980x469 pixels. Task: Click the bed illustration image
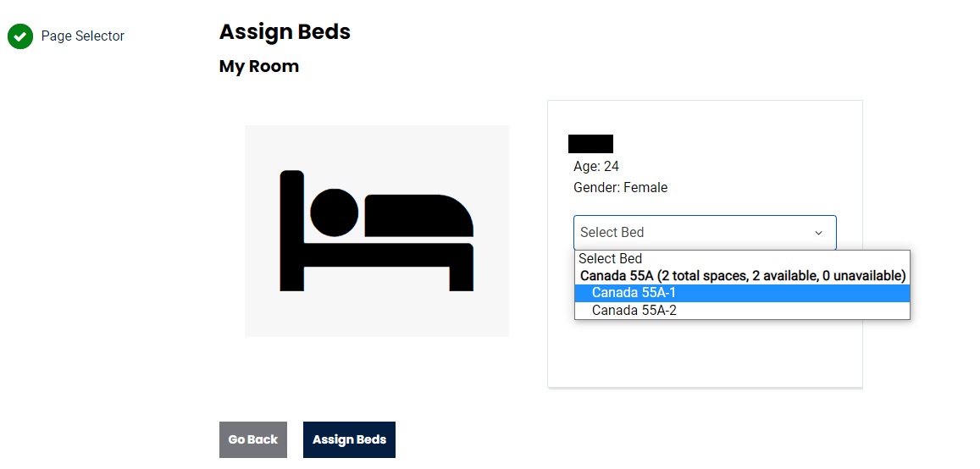[x=376, y=230]
